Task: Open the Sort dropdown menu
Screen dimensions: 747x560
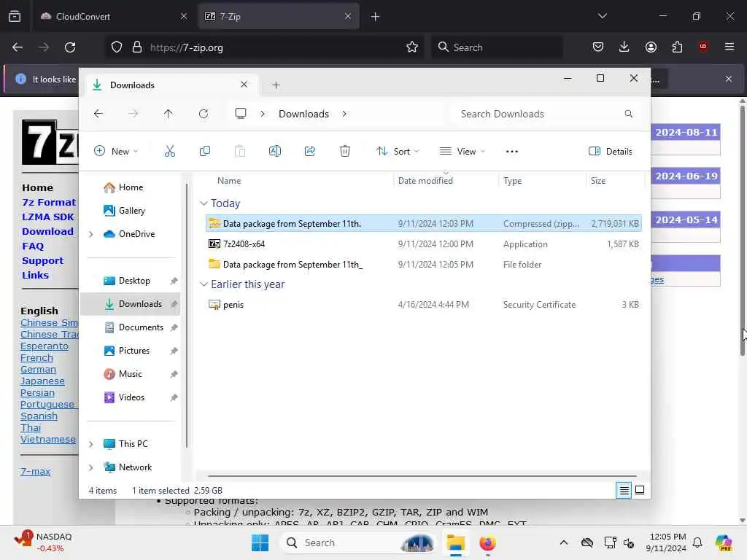Action: coord(398,152)
